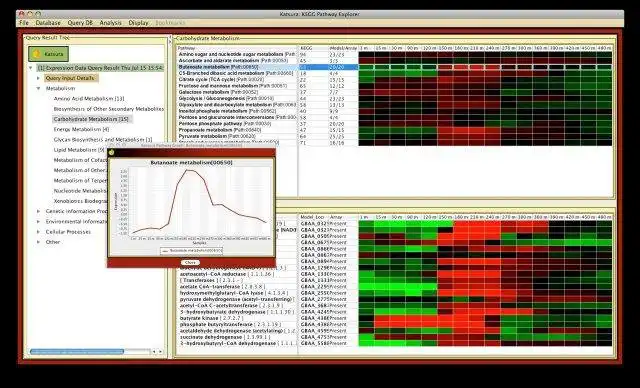Select Query Input Details label
The width and height of the screenshot is (640, 388).
click(69, 78)
